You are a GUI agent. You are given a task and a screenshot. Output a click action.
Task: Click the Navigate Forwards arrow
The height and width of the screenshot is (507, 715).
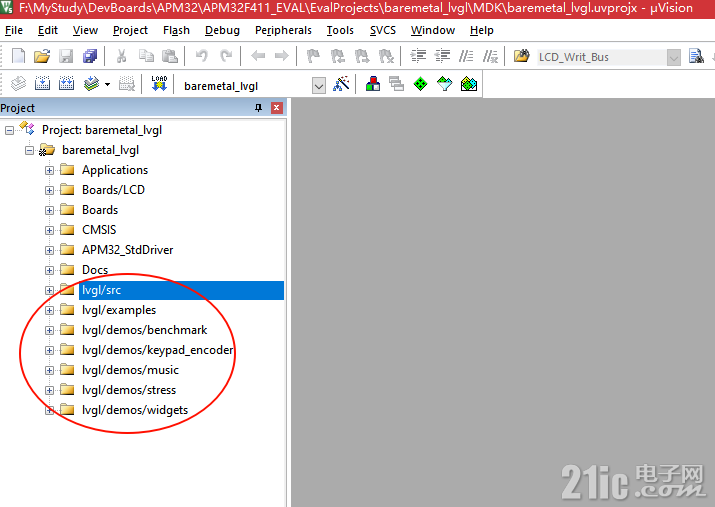pyautogui.click(x=282, y=56)
